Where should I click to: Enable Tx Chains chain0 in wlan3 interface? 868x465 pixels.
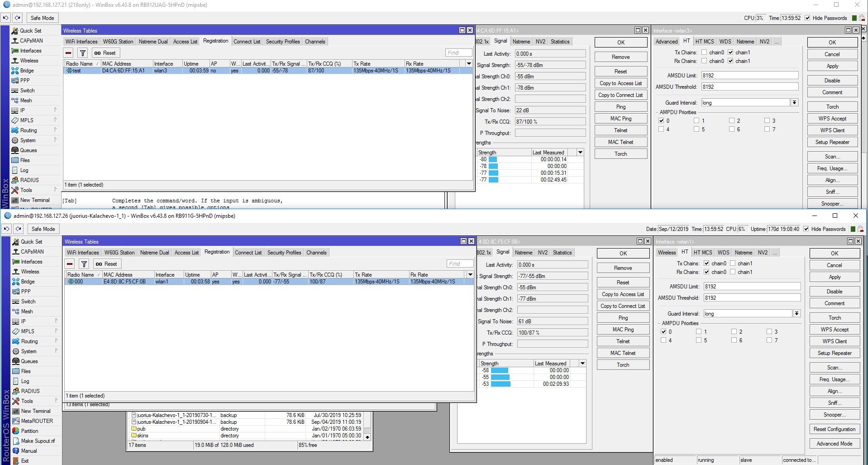point(704,53)
